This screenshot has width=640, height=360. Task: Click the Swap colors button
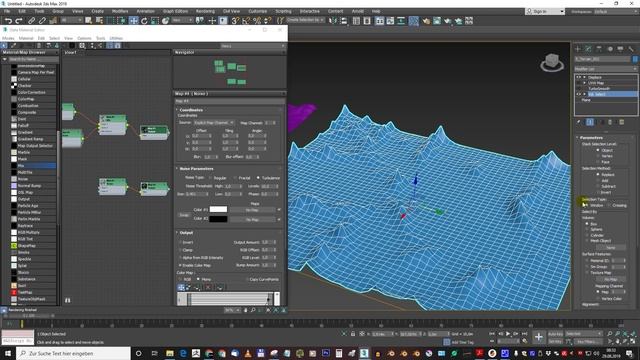click(x=184, y=215)
